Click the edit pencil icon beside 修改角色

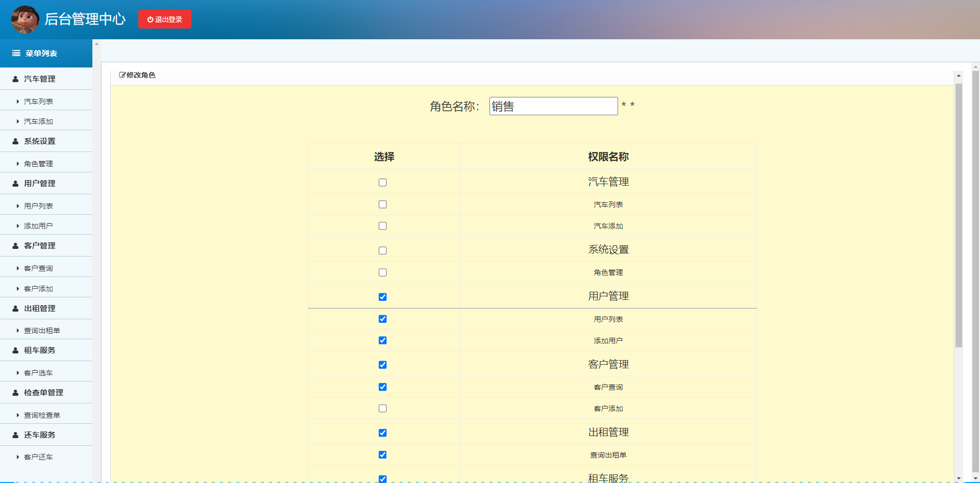coord(122,74)
